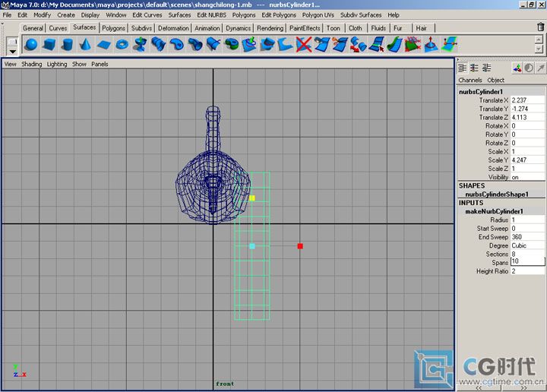Click the red manipulator handle in the viewport

pyautogui.click(x=300, y=246)
